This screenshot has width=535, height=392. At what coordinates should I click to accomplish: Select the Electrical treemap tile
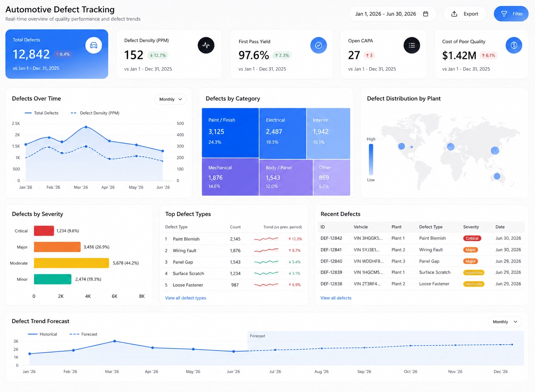pyautogui.click(x=283, y=133)
